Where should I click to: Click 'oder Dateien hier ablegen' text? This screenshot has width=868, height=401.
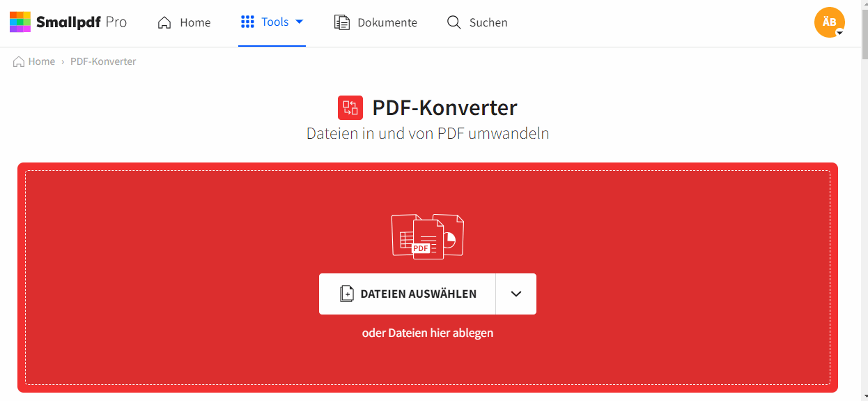tap(428, 333)
